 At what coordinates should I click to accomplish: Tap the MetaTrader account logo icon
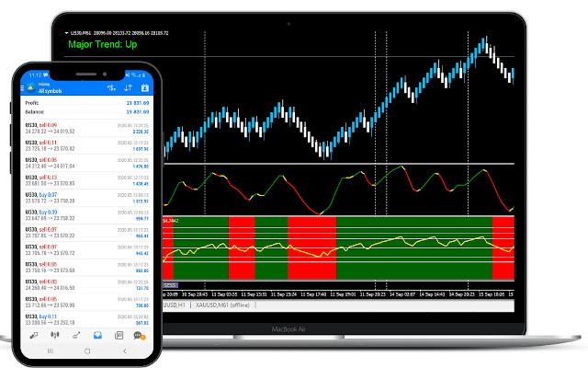(x=31, y=88)
